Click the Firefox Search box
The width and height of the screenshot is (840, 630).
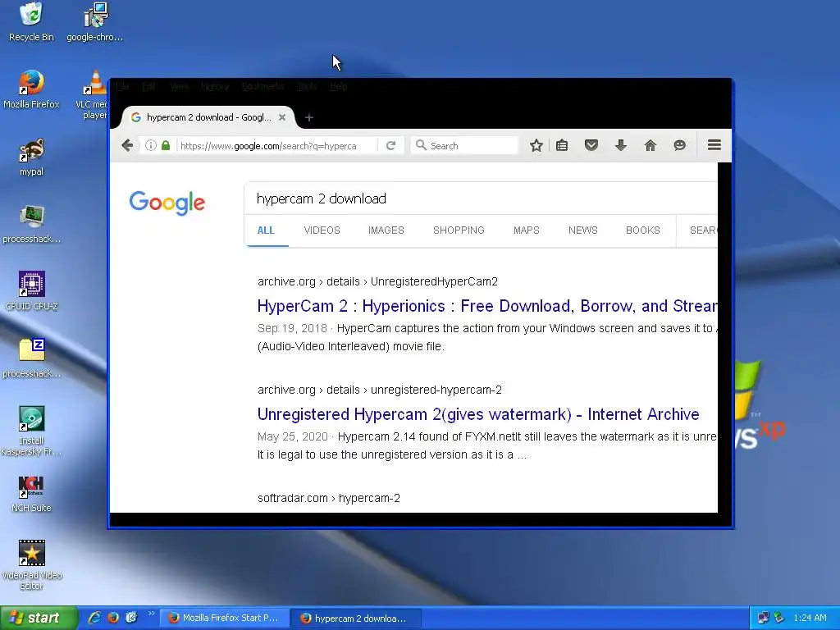(x=464, y=146)
